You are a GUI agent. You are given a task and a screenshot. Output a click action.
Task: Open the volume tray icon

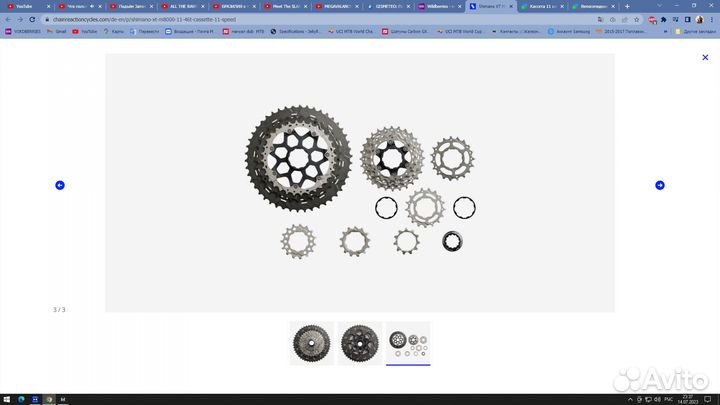tap(657, 399)
